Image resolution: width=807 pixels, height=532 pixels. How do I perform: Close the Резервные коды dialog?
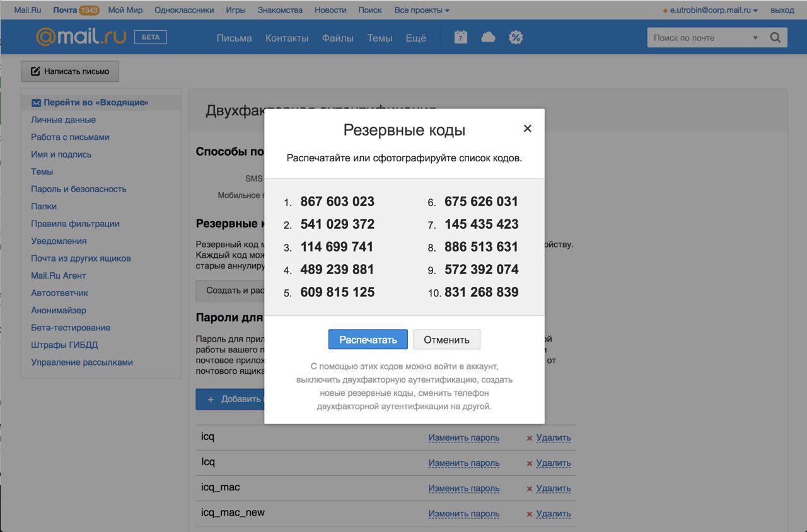[x=527, y=128]
